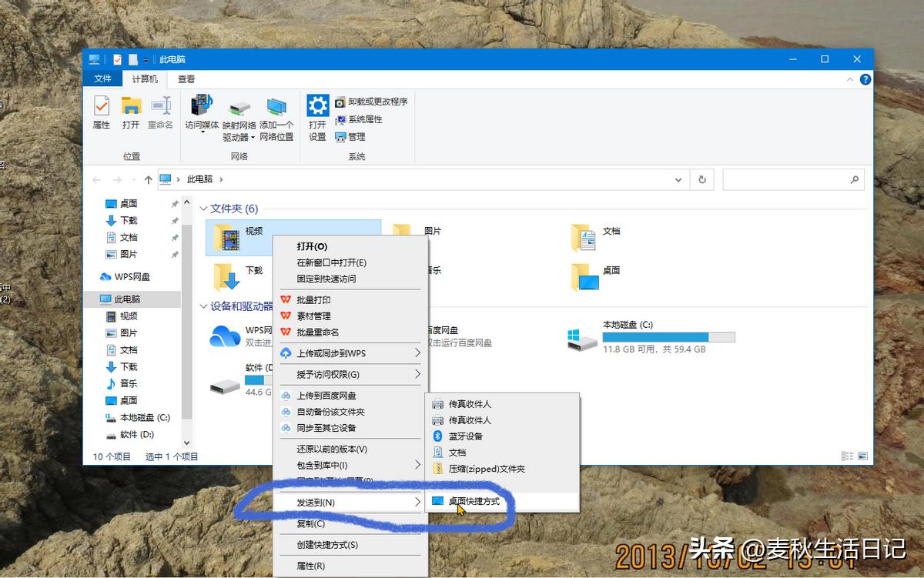Viewport: 924px width, 578px height.
Task: Click inside the search box
Action: coord(793,179)
